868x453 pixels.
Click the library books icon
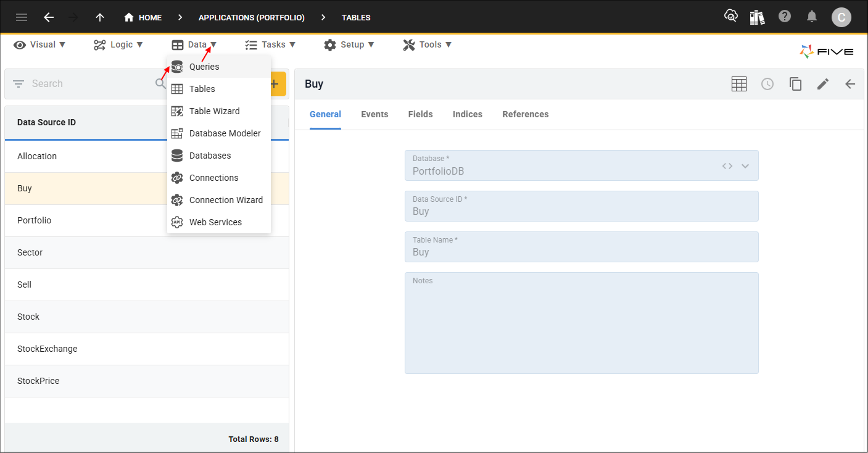click(x=758, y=17)
